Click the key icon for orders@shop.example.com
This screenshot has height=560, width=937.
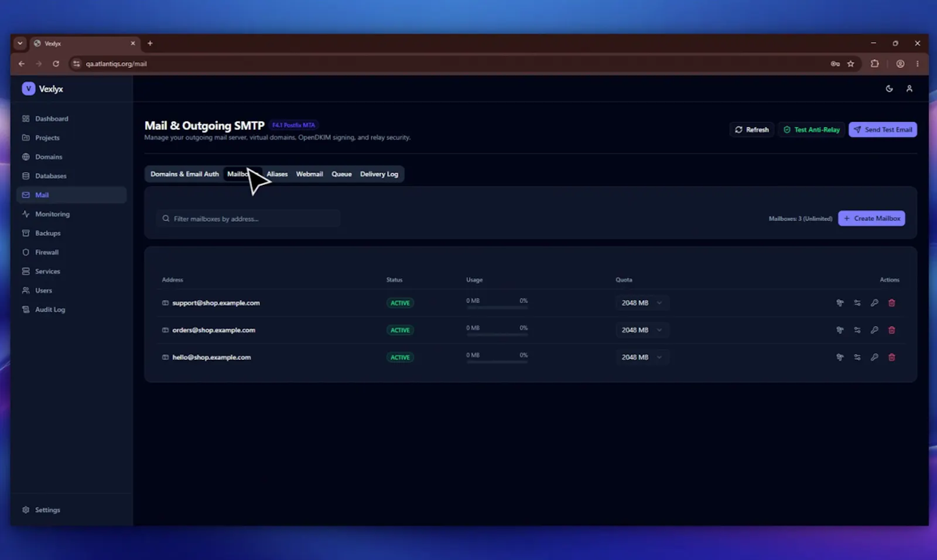coord(874,330)
